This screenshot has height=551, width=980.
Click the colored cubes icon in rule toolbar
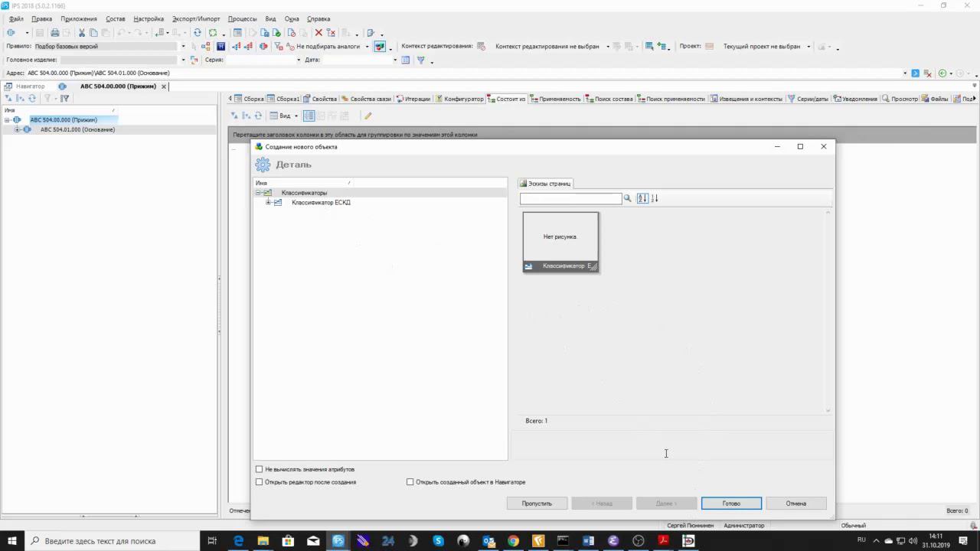coord(380,47)
